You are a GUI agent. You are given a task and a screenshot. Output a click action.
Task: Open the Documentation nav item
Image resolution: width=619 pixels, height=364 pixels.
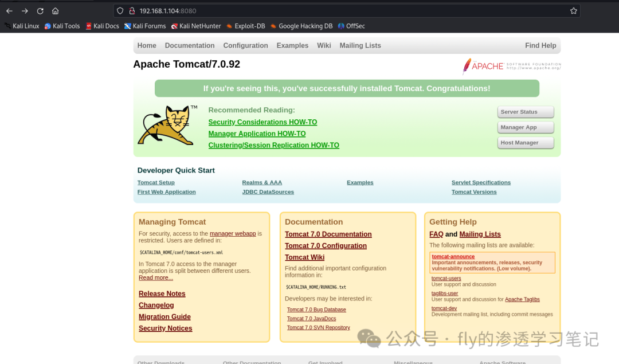tap(190, 45)
